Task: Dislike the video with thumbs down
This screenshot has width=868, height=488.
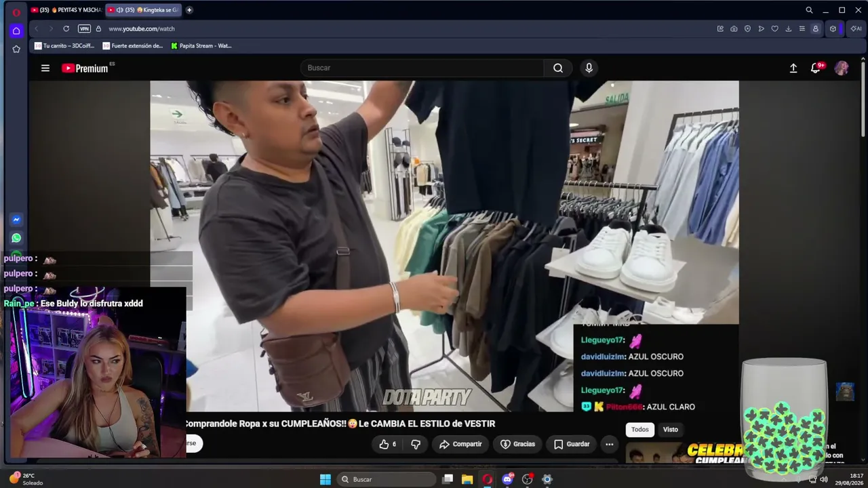Action: (416, 444)
